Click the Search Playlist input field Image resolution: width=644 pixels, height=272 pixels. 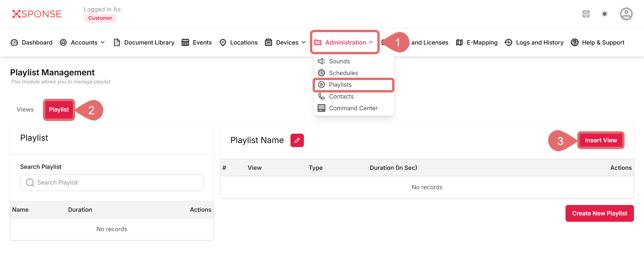(x=112, y=183)
